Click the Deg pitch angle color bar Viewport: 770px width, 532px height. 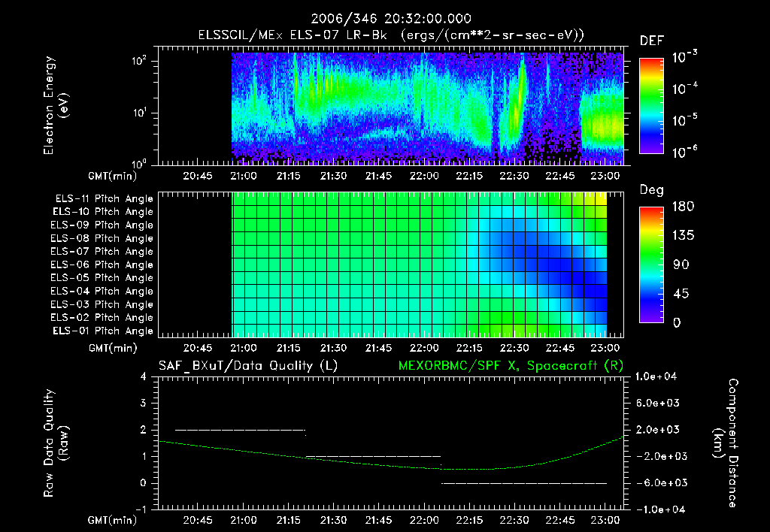point(652,265)
